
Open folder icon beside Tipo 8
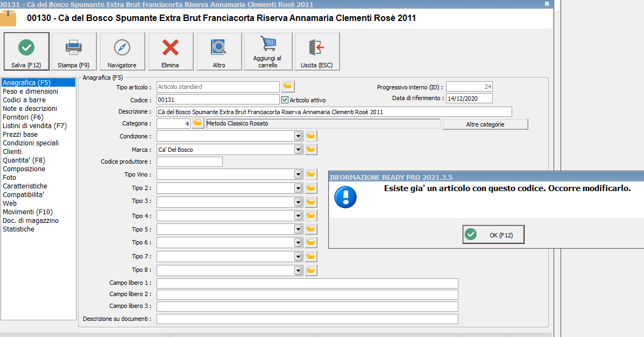pyautogui.click(x=311, y=270)
